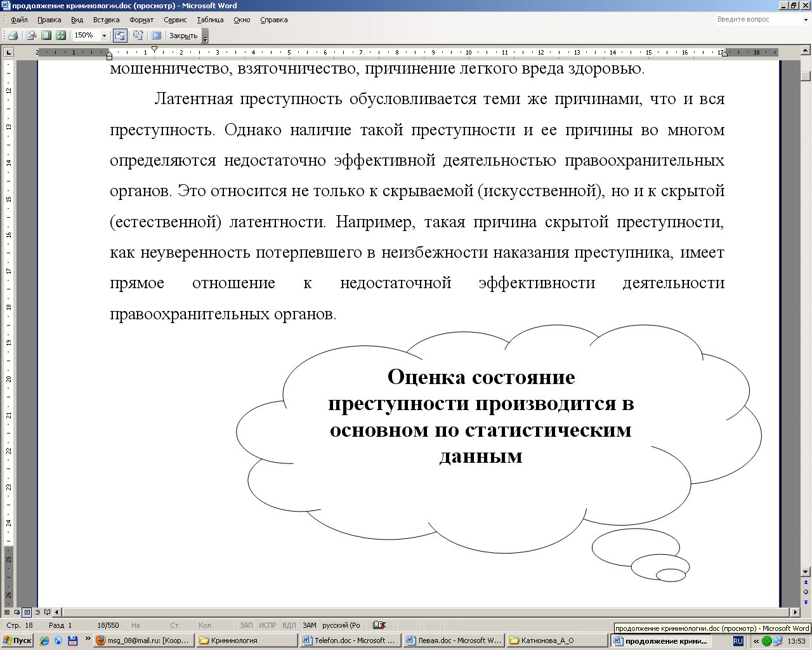Open the Формат menu
812x650 pixels.
pyautogui.click(x=141, y=20)
